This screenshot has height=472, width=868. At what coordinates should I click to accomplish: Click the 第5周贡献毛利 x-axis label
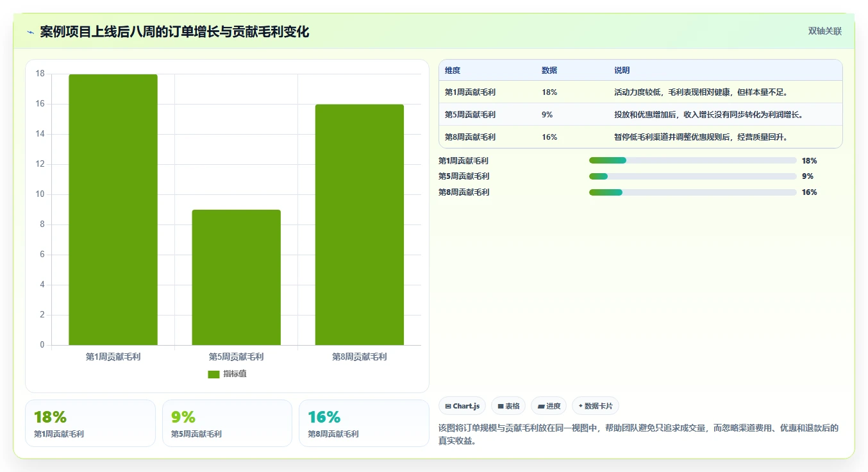236,357
